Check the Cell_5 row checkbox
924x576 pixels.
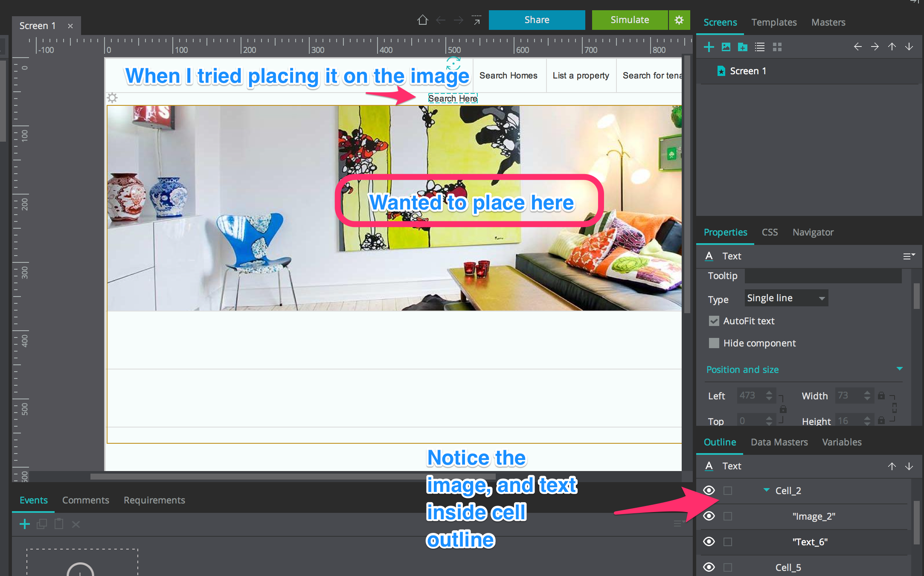click(x=728, y=567)
